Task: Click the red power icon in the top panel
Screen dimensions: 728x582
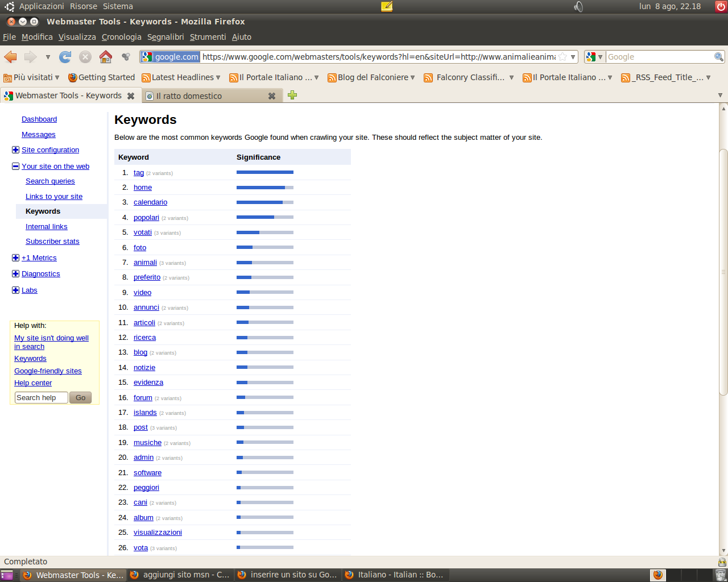Action: pyautogui.click(x=721, y=7)
